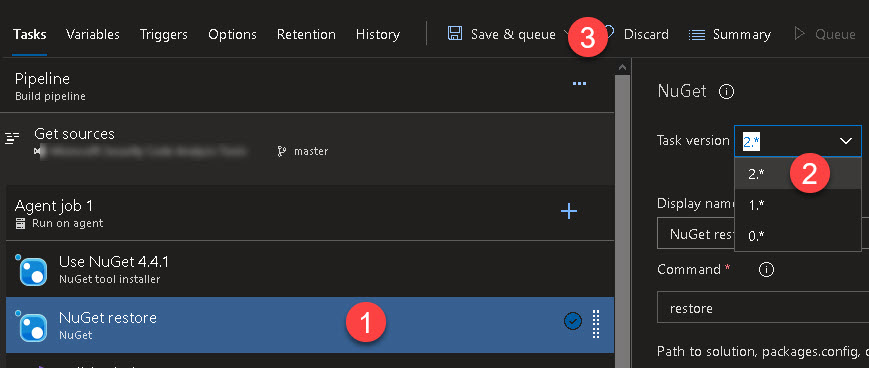Click the Display name input field
This screenshot has width=869, height=368.
763,233
